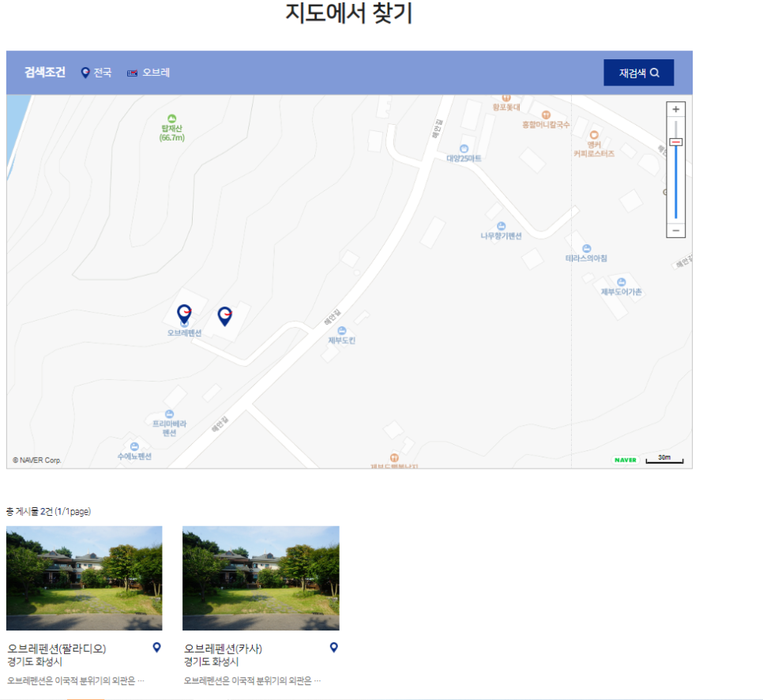Click location pin beside 오브레펜션(팔라디오)
Viewport: 763px width, 700px height.
point(156,647)
